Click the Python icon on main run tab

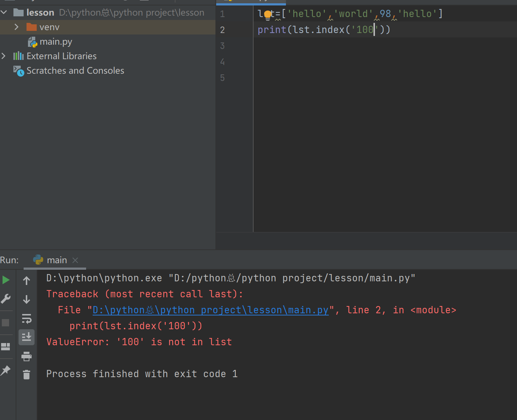pos(38,260)
